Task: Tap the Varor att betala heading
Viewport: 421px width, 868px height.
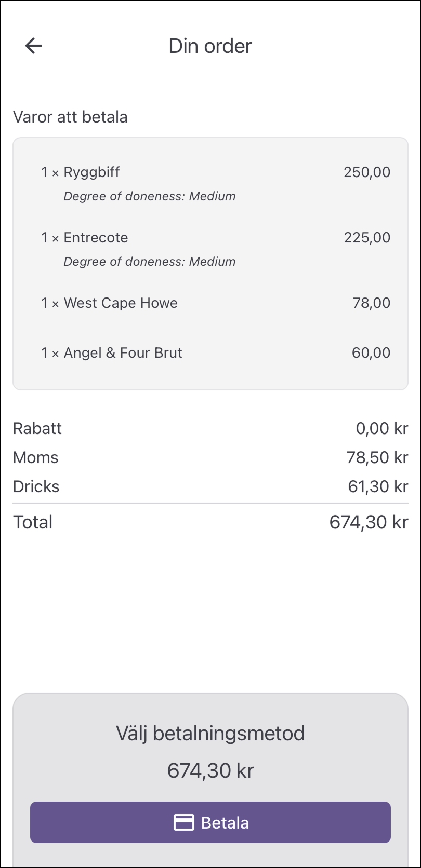Action: (x=70, y=117)
